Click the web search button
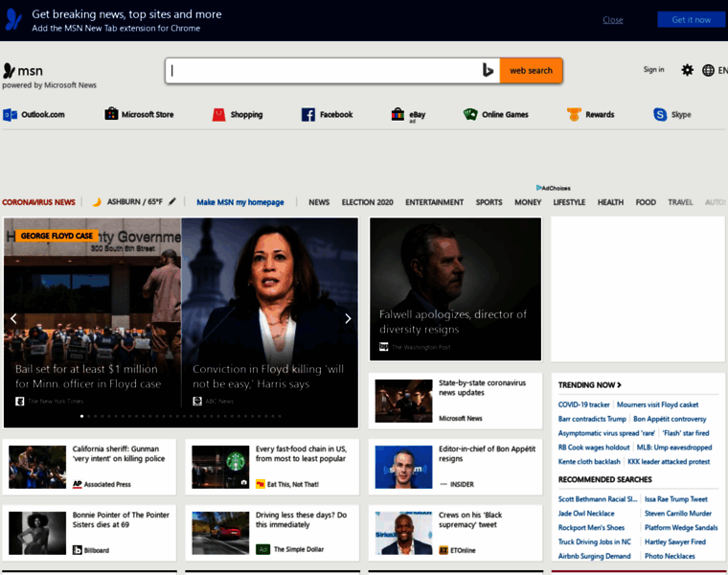The height and width of the screenshot is (575, 728). click(531, 71)
